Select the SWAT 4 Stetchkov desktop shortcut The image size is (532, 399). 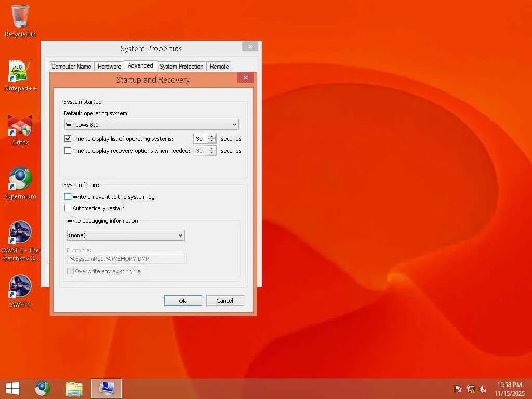point(20,241)
